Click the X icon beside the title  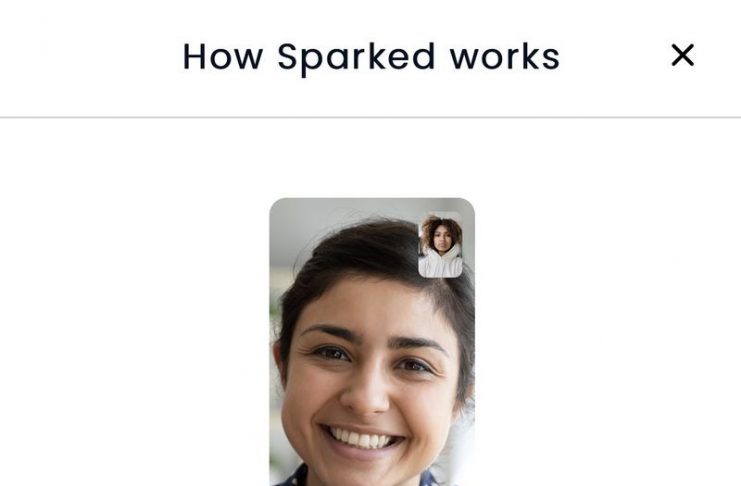(x=682, y=55)
